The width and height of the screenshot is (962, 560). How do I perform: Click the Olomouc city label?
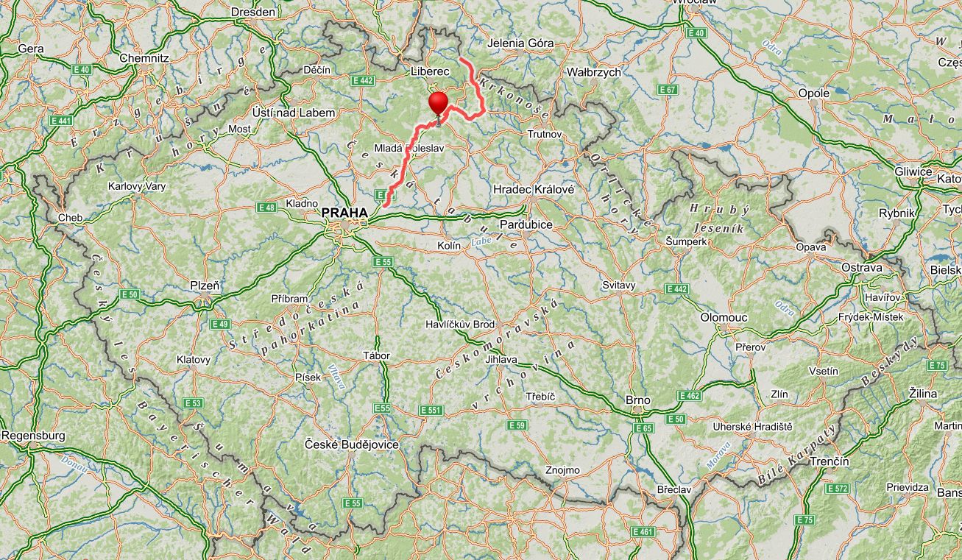pyautogui.click(x=724, y=318)
